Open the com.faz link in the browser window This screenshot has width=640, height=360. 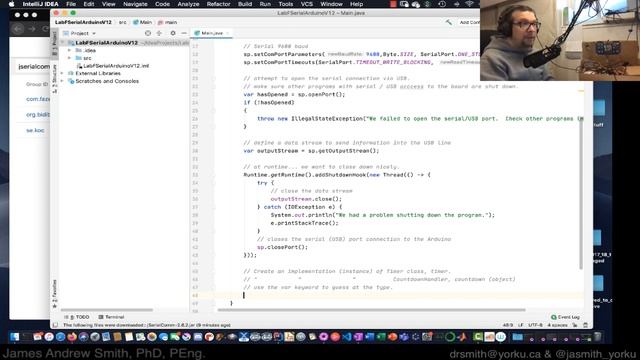pos(38,99)
